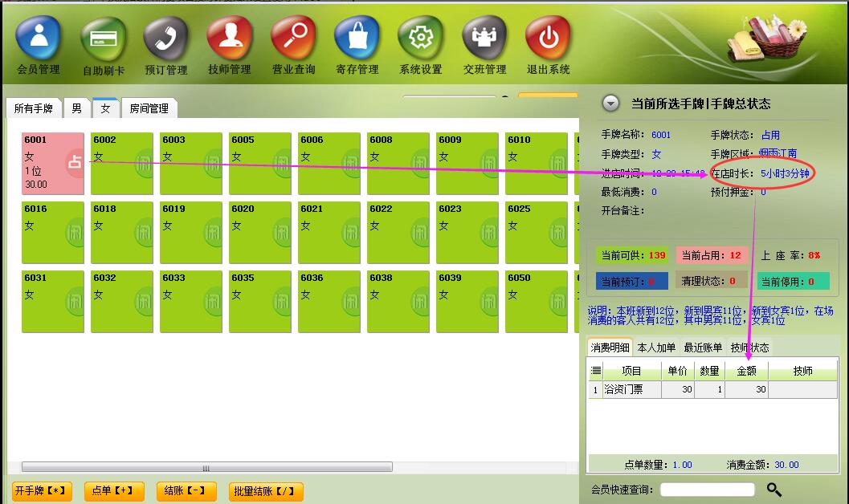Select wristband card 6035
This screenshot has width=849, height=504.
(x=260, y=302)
